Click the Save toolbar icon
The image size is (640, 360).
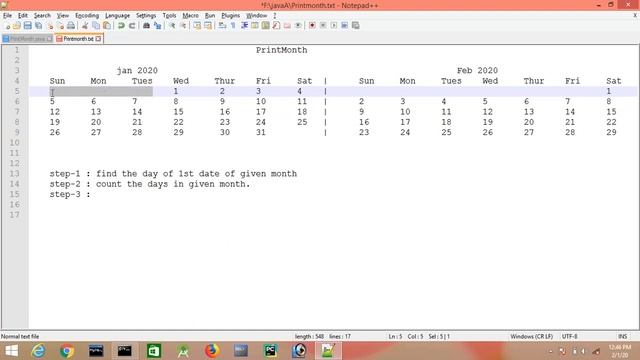click(27, 26)
